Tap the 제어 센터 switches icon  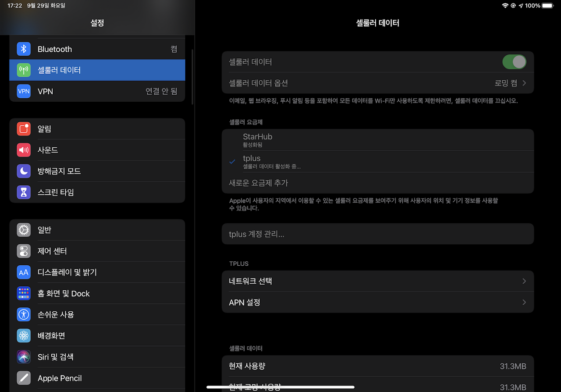[x=24, y=251]
